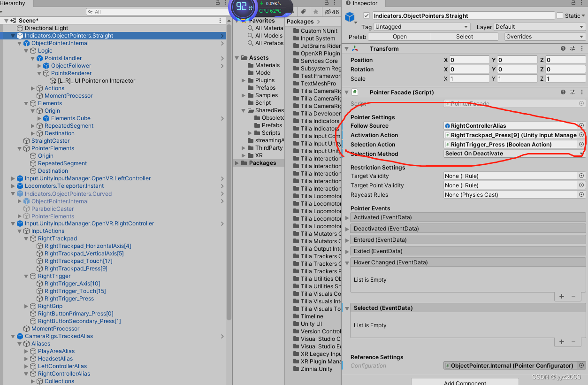Open the Static flags dropdown arrow
The width and height of the screenshot is (588, 385).
click(583, 16)
